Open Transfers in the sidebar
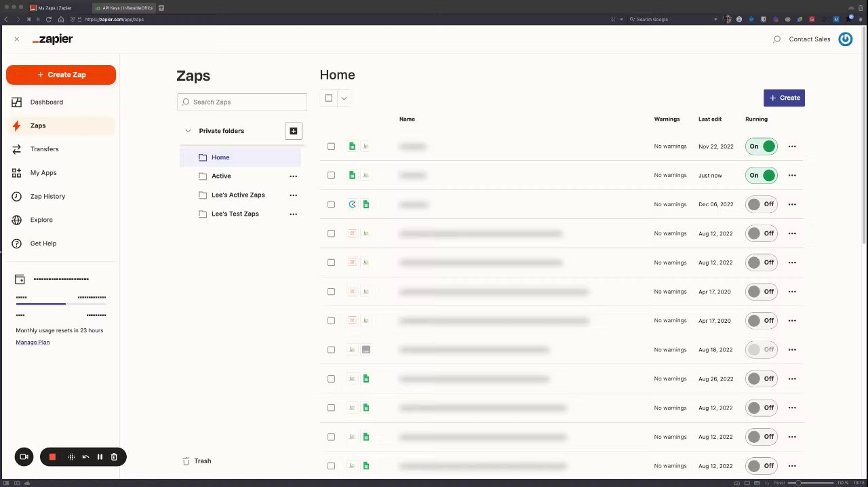The image size is (868, 487). 45,149
